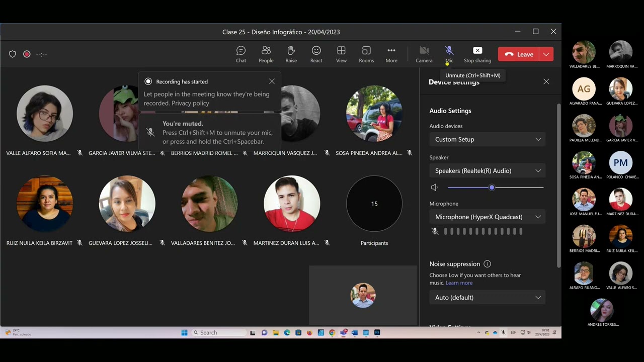Expand the Leave options chevron
Viewport: 644px width, 362px height.
coord(546,54)
